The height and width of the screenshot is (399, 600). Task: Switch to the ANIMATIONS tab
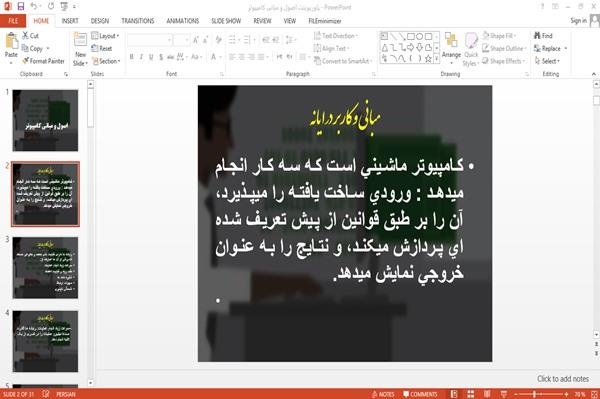coord(183,21)
